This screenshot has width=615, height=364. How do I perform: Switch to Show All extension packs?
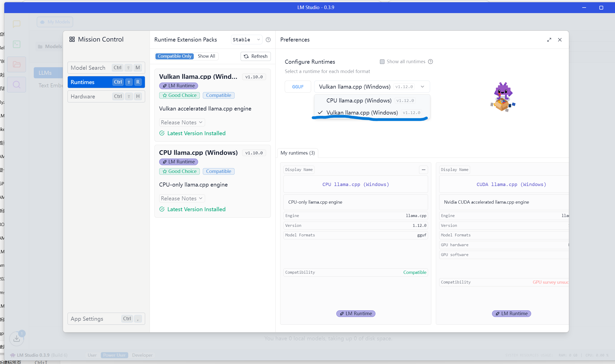click(206, 56)
